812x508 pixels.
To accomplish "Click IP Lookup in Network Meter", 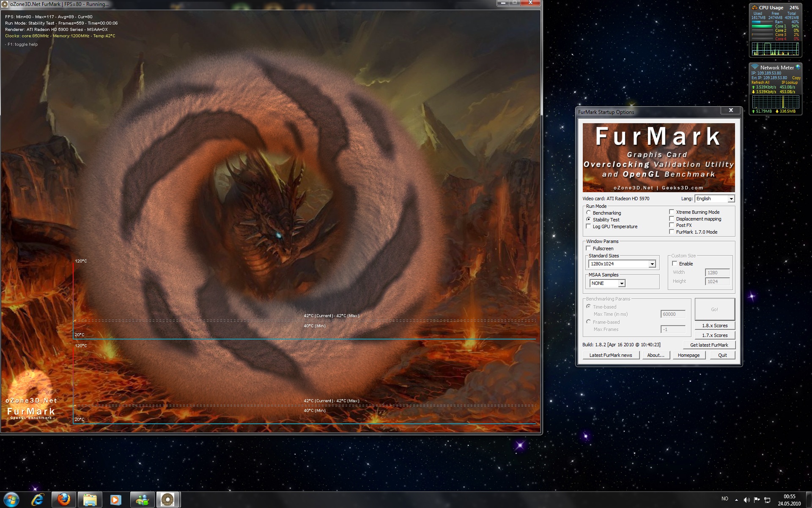I will click(789, 83).
